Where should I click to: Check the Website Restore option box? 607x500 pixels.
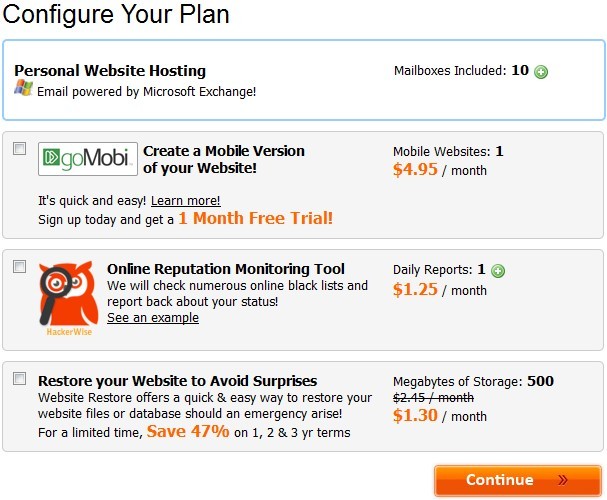pyautogui.click(x=19, y=378)
